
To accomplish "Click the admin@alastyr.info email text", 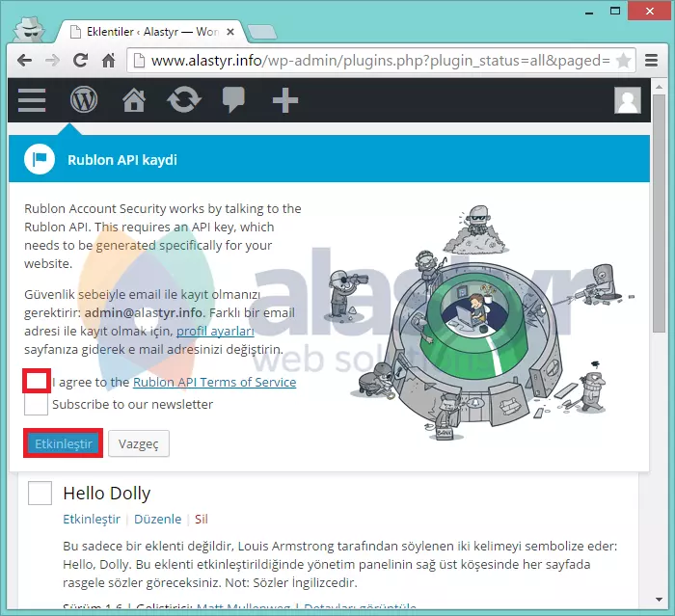I will coord(143,313).
